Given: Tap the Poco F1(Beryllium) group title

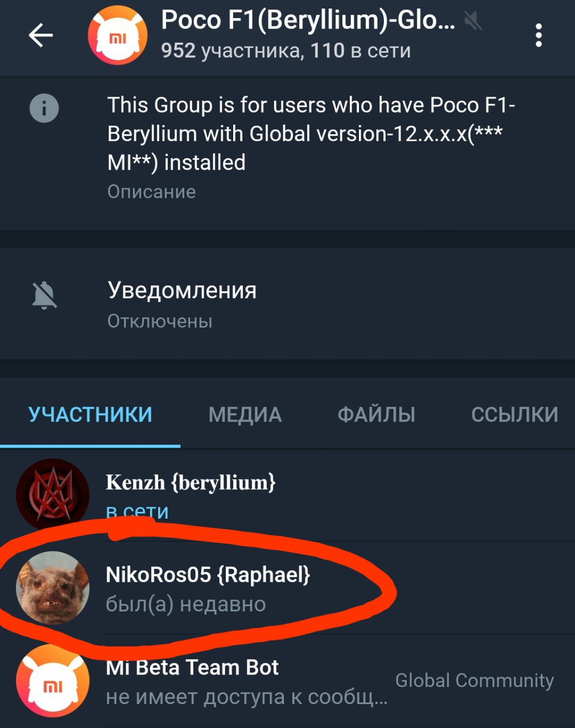Looking at the screenshot, I should click(308, 20).
